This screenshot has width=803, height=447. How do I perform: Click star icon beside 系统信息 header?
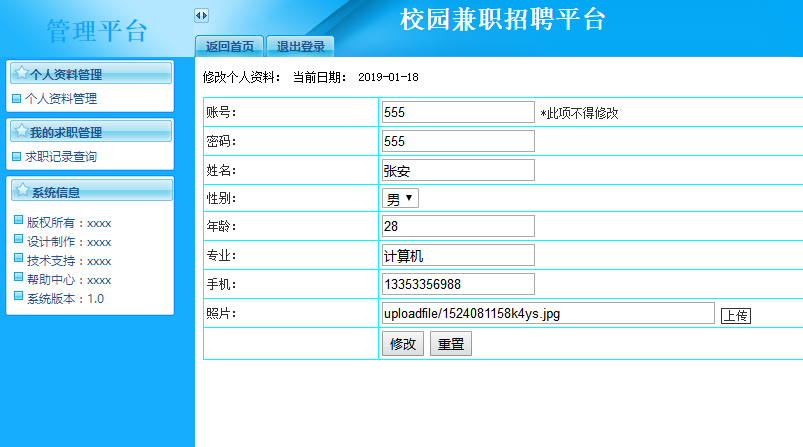click(x=21, y=190)
